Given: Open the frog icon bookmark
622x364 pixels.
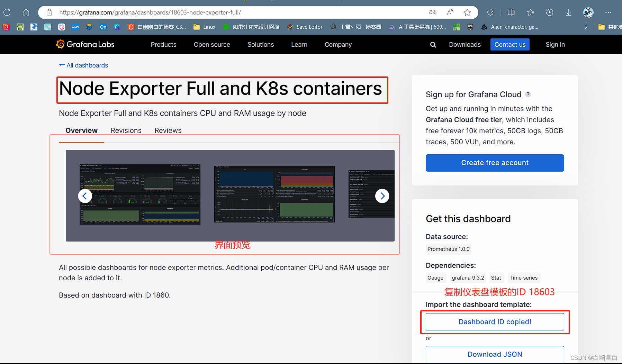Looking at the screenshot, I should 20,27.
